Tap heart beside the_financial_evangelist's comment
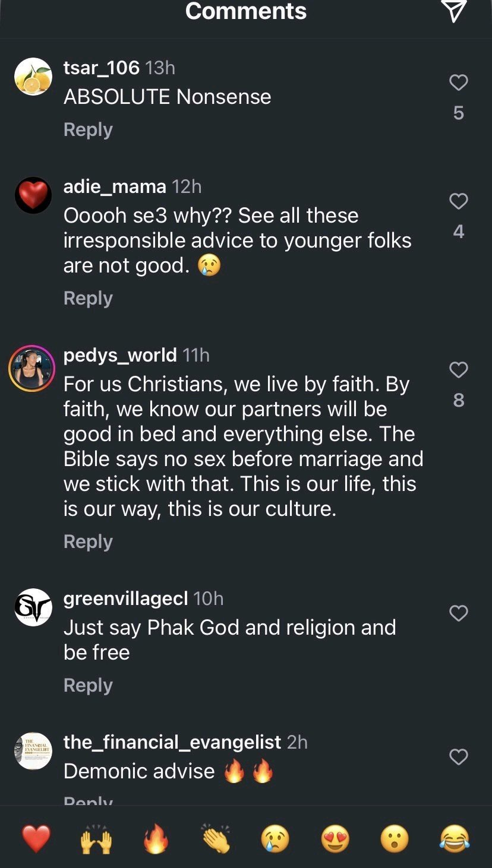Viewport: 492px width, 868px height. [458, 757]
